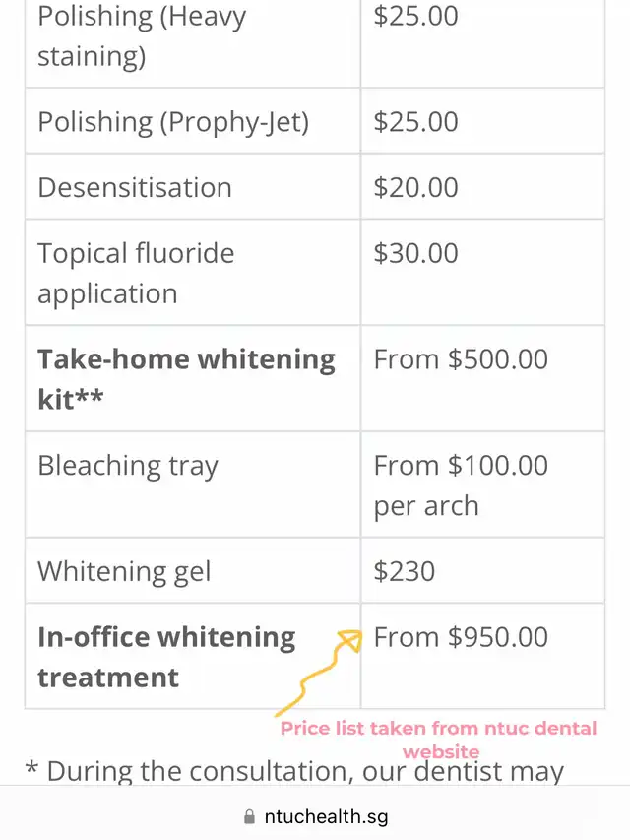Click the $20.00 Desensitisation price
The width and height of the screenshot is (630, 840).
click(415, 187)
